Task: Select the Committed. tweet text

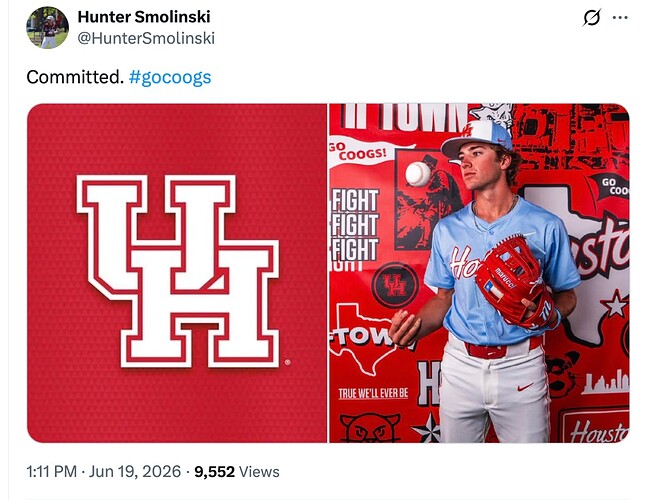Action: (x=75, y=77)
